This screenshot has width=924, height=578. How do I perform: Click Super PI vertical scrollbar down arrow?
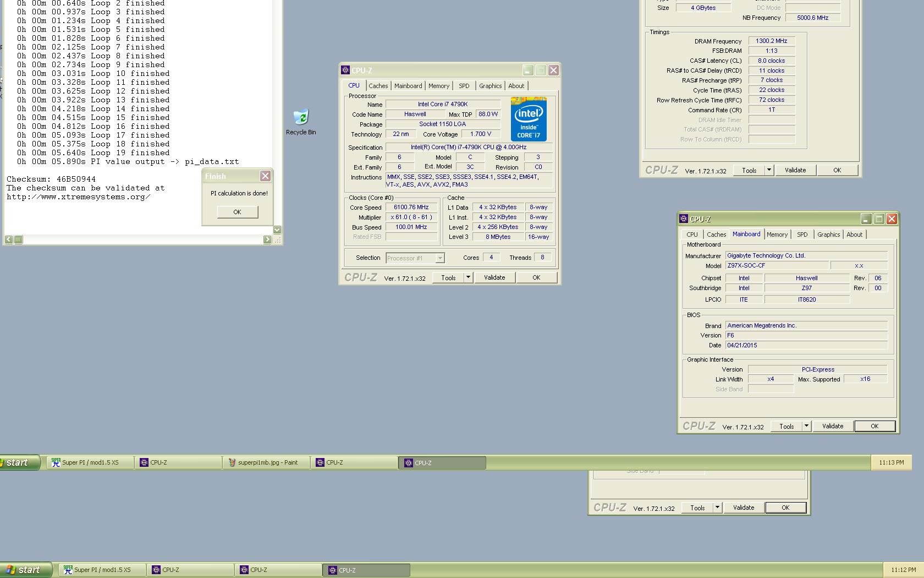tap(277, 230)
